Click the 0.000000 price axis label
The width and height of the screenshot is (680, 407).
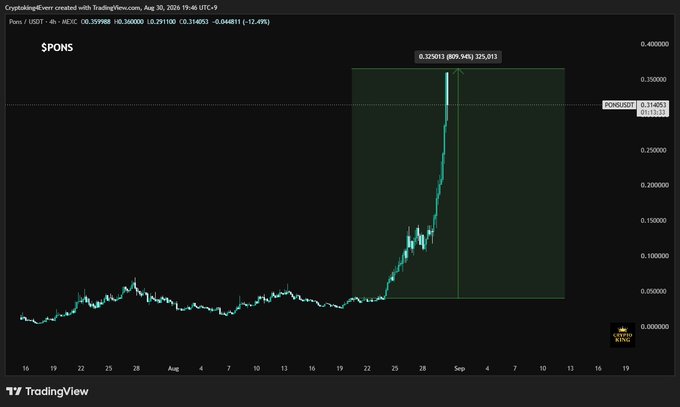pyautogui.click(x=654, y=326)
